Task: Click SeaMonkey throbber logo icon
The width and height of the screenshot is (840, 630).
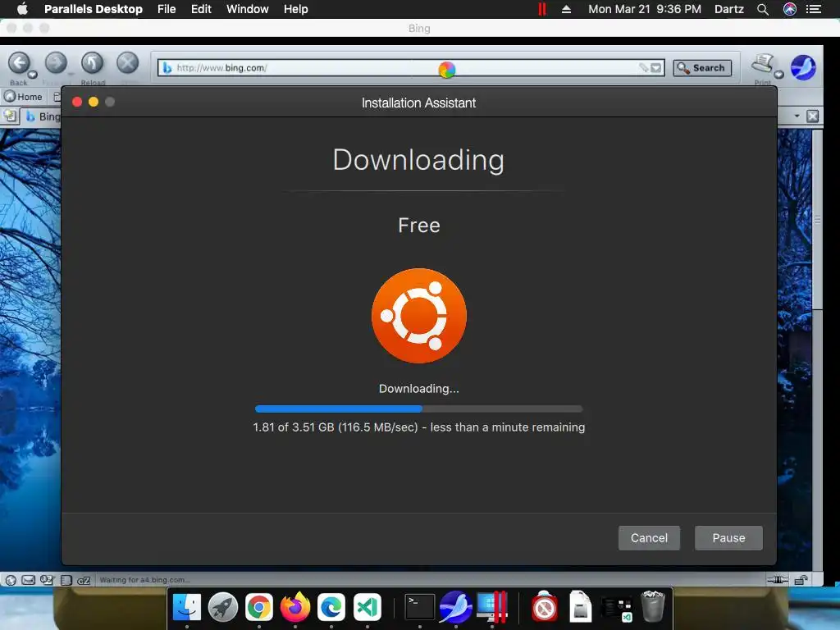Action: 803,68
